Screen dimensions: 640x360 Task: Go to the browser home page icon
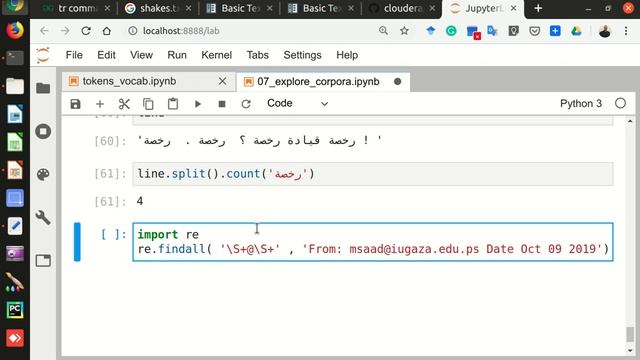coord(107,31)
